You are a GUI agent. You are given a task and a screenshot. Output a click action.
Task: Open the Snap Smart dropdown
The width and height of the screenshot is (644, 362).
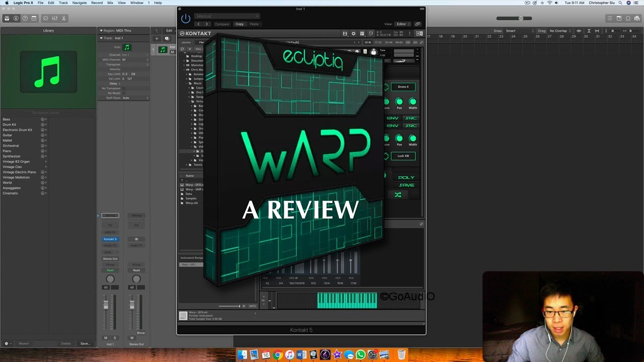tap(520, 31)
